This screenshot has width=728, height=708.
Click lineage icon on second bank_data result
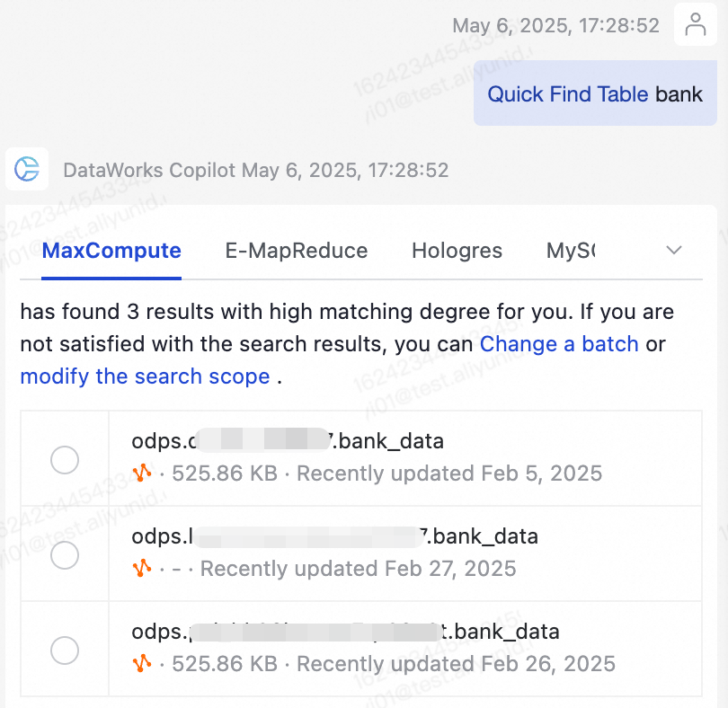click(x=141, y=568)
